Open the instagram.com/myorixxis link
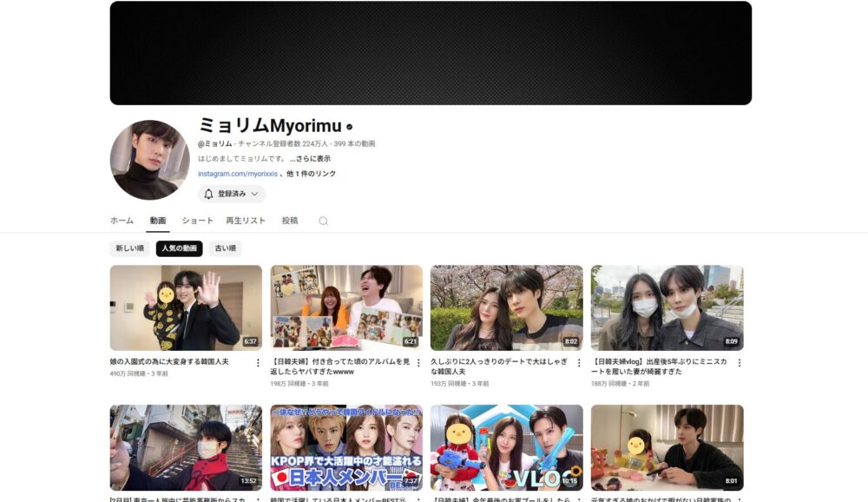This screenshot has height=502, width=868. (x=237, y=174)
